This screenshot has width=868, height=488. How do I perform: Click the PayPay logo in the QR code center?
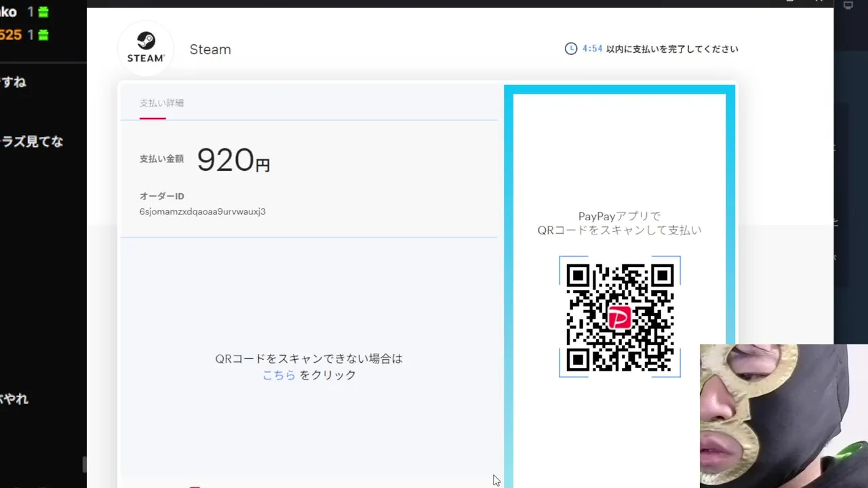pyautogui.click(x=619, y=317)
